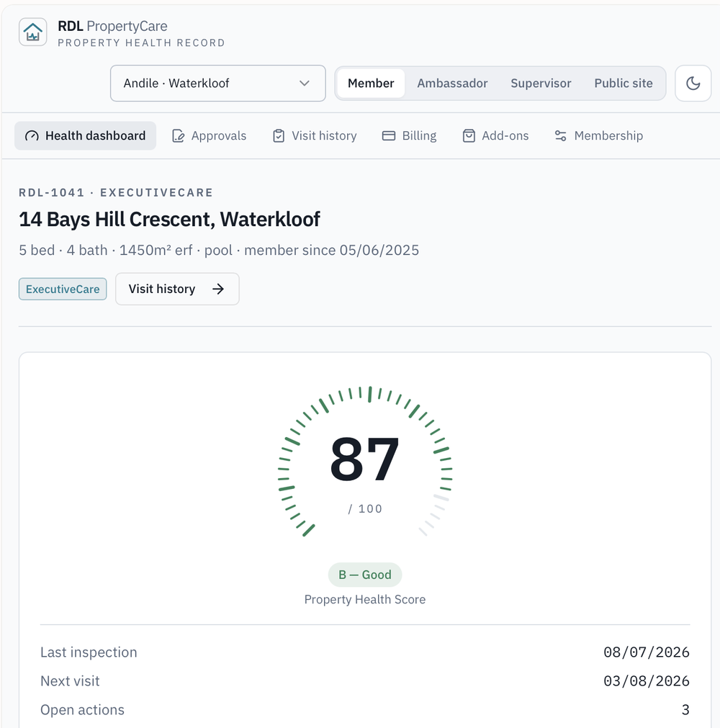Open the Approvals tab
This screenshot has height=728, width=720.
pos(209,135)
